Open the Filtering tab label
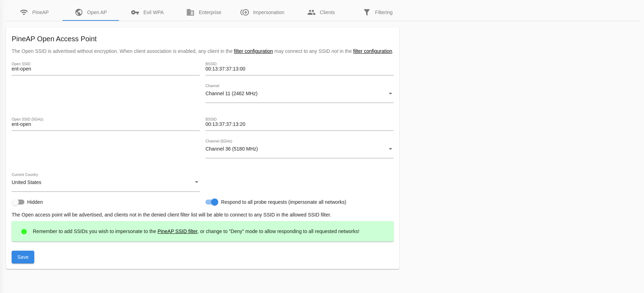Image resolution: width=644 pixels, height=293 pixels. pos(383,12)
